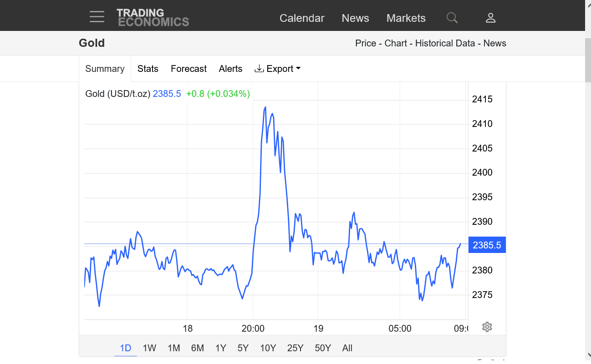This screenshot has width=591, height=364.
Task: Click the 2375 y-axis label
Action: [482, 295]
